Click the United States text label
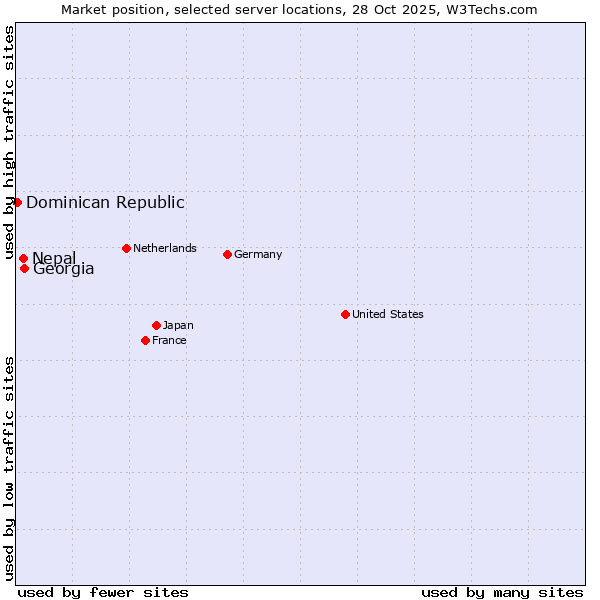 388,314
